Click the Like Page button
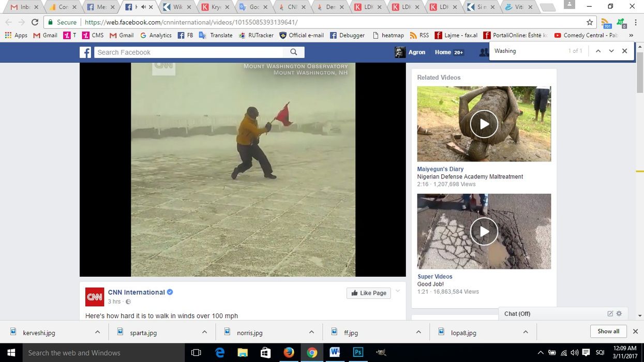The width and height of the screenshot is (644, 362). click(369, 293)
